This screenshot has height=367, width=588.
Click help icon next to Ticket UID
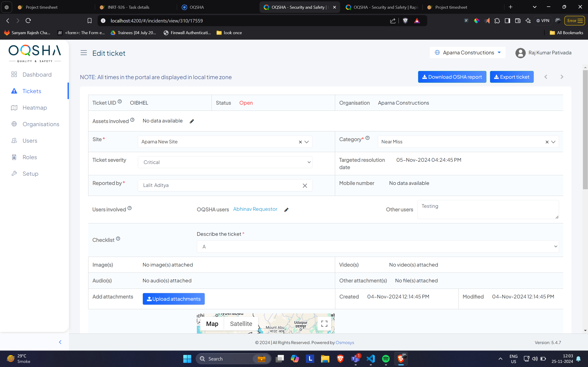pyautogui.click(x=119, y=101)
